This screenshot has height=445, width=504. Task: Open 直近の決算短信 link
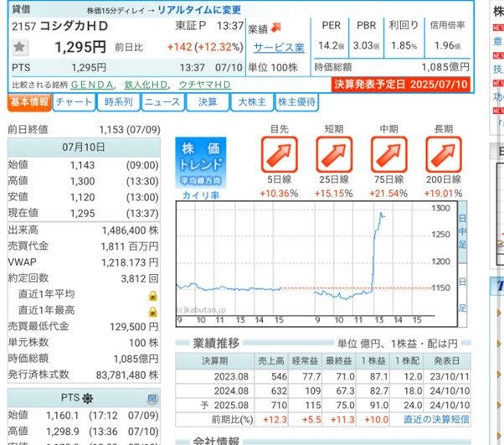coord(436,420)
